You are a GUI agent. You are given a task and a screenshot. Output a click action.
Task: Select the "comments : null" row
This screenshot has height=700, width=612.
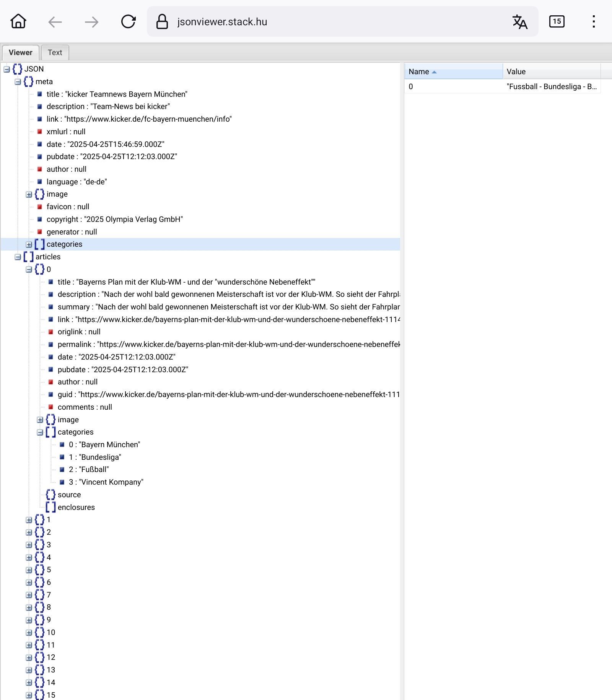85,407
